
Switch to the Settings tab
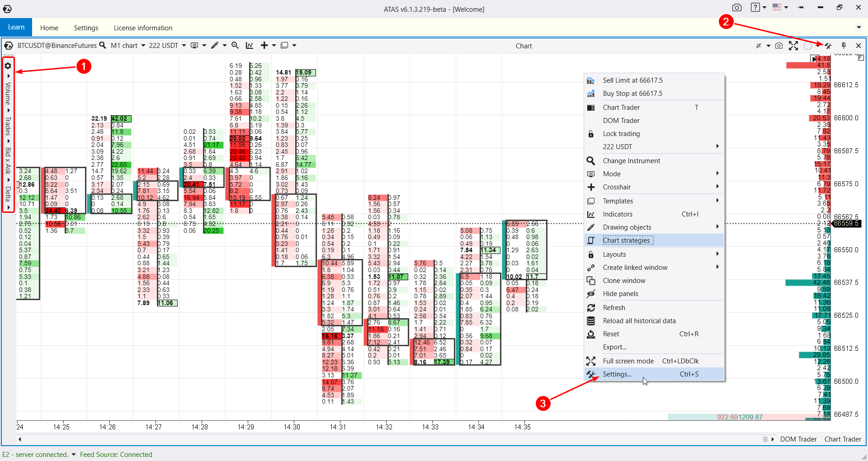[x=86, y=28]
